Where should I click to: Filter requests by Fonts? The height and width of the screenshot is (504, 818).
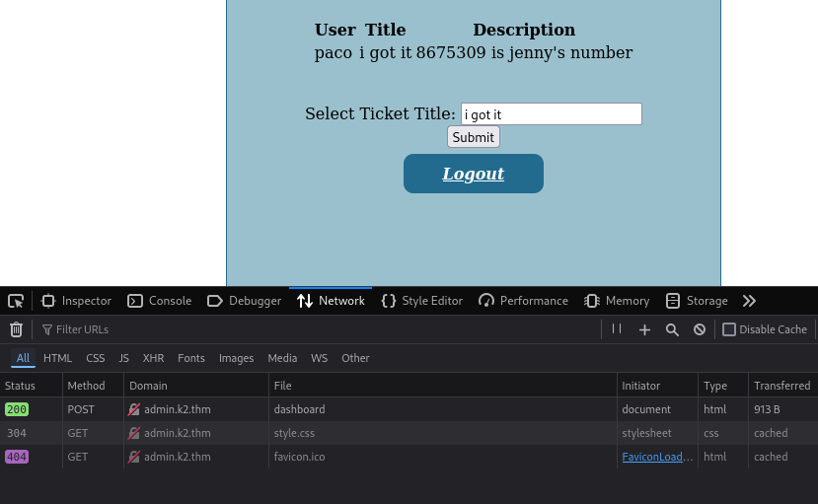click(x=191, y=358)
